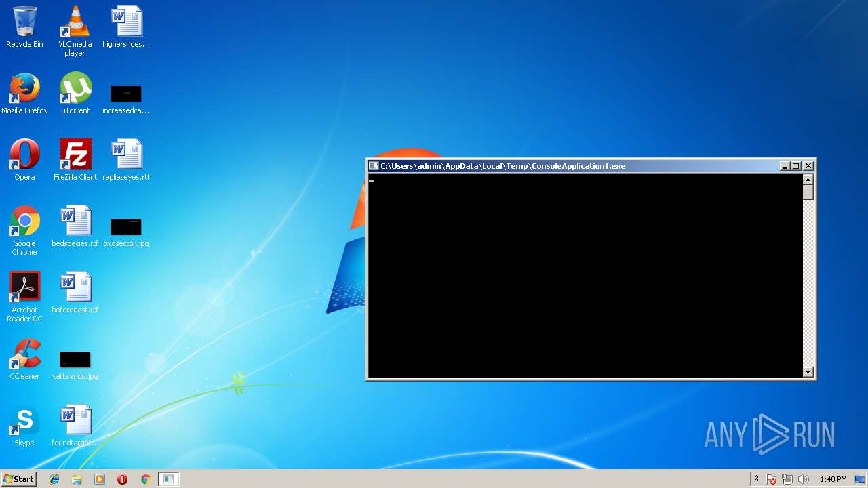868x488 pixels.
Task: Open Skype desktop shortcut
Action: point(24,426)
